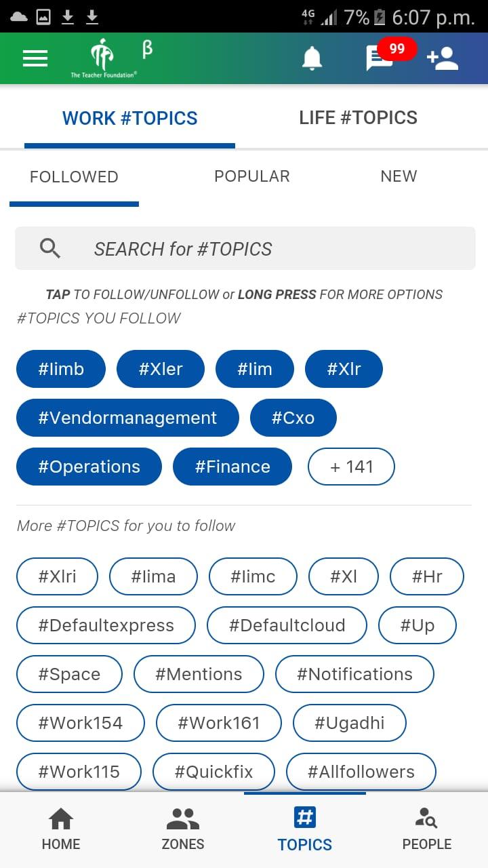Screen dimensions: 488x868
Task: Focus the SEARCH for #TOPICS field
Action: [245, 248]
